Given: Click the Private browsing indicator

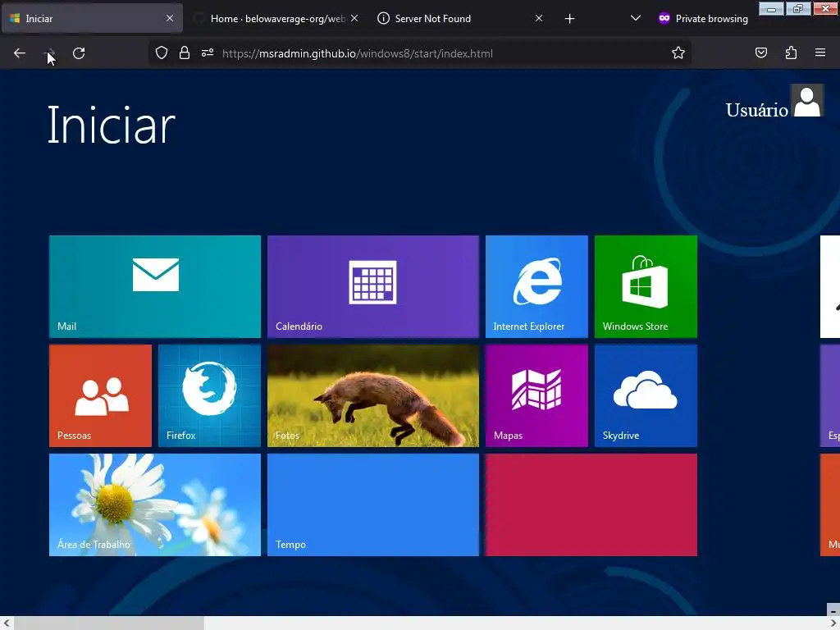Looking at the screenshot, I should point(703,19).
